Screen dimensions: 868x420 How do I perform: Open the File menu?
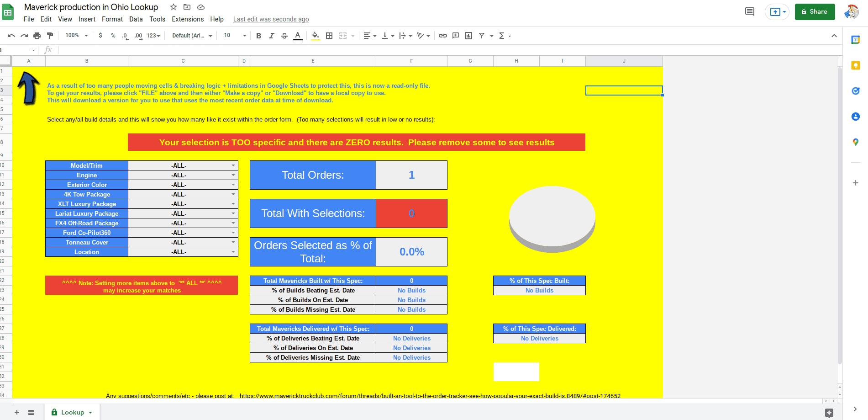pos(29,19)
